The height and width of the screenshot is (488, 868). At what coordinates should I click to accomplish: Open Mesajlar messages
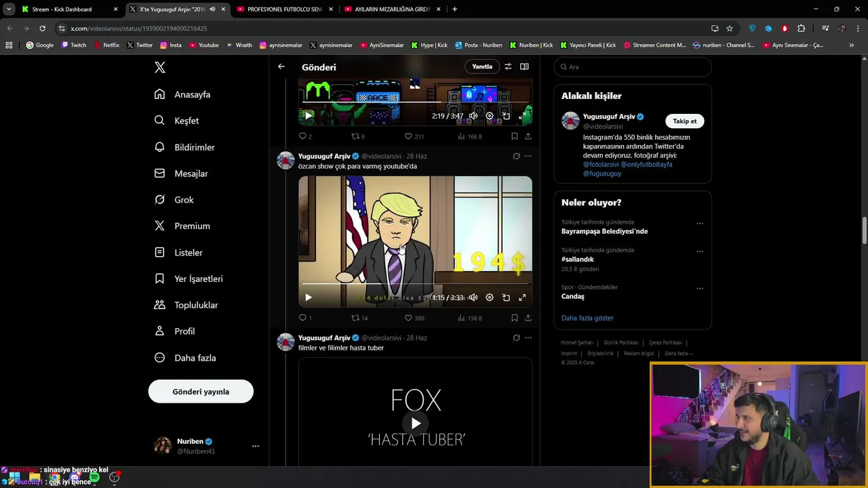click(181, 174)
